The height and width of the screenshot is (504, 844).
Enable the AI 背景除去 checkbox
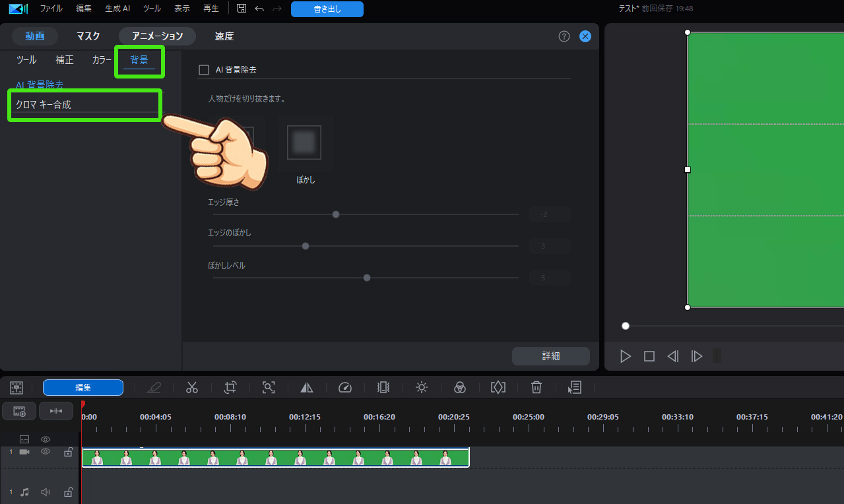[x=203, y=70]
